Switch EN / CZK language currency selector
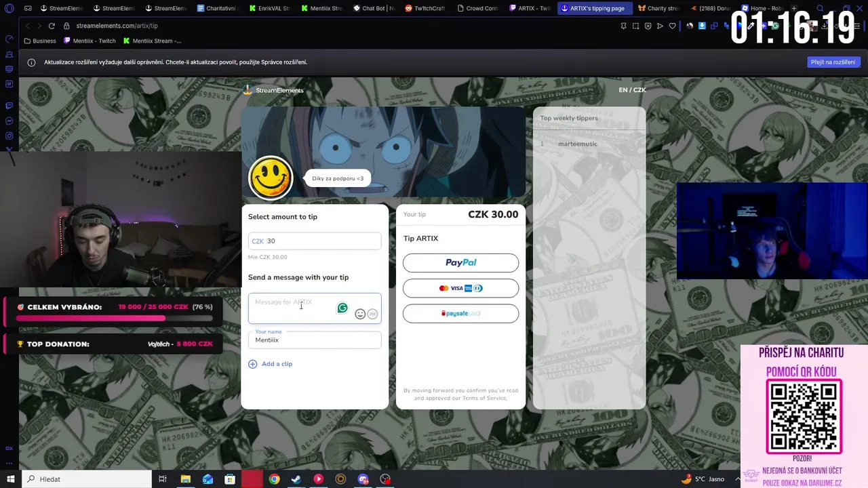Screen dimensions: 868x488 [x=632, y=90]
